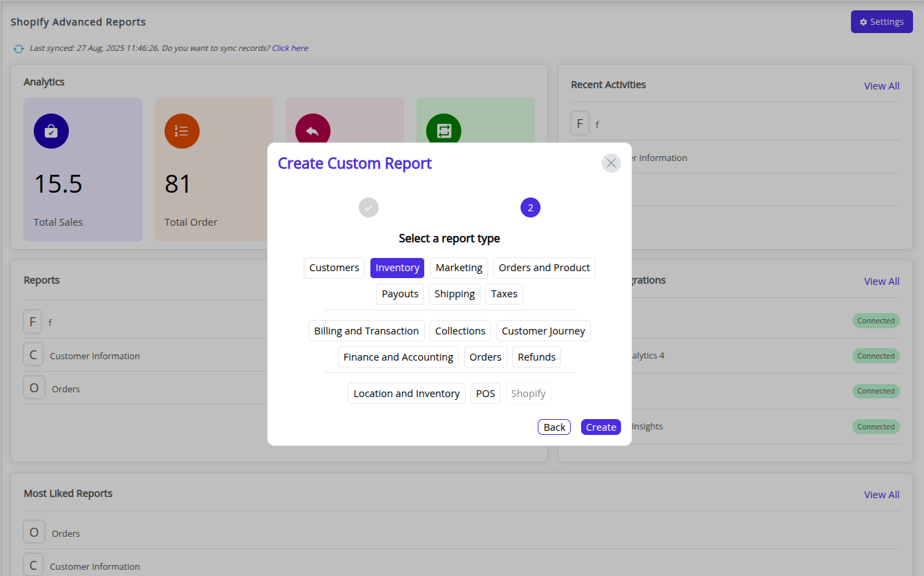Image resolution: width=924 pixels, height=576 pixels.
Task: Click the step 2 circle indicator
Action: (530, 207)
